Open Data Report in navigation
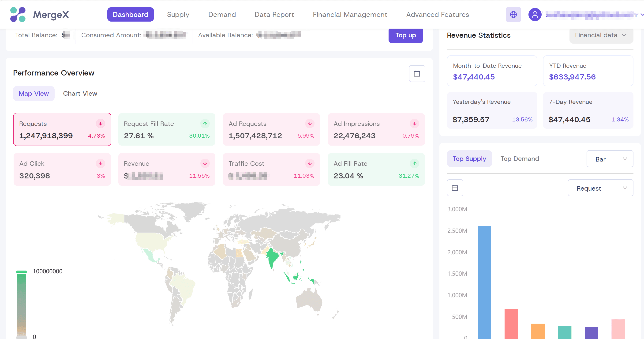The height and width of the screenshot is (339, 644). click(x=274, y=15)
